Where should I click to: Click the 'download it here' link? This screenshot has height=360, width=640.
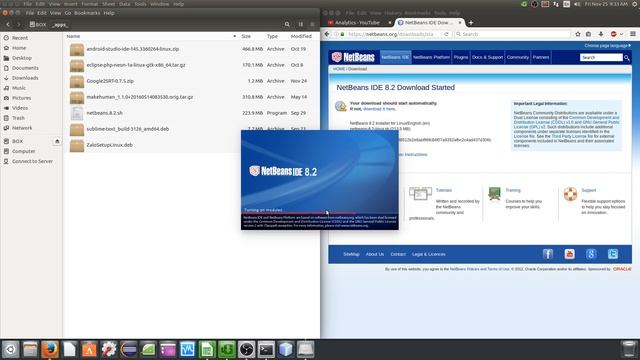click(x=379, y=109)
